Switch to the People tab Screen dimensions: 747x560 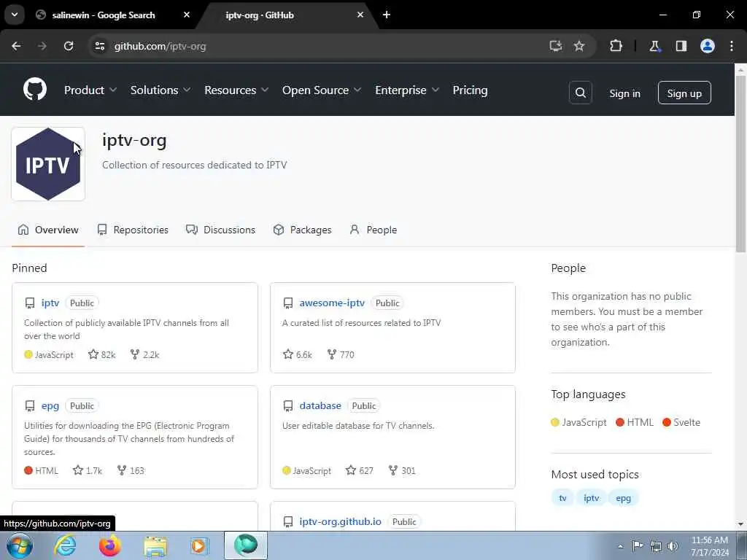(373, 230)
